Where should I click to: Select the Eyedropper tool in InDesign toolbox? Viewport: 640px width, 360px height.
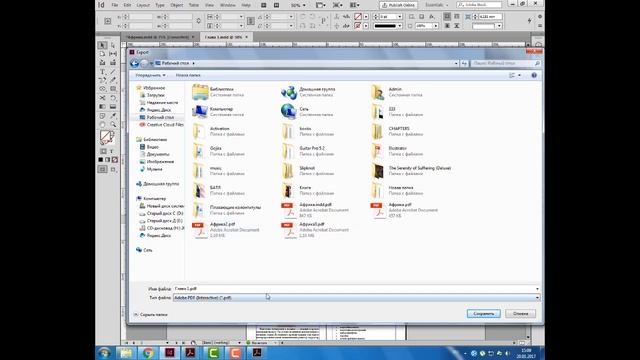[x=113, y=116]
